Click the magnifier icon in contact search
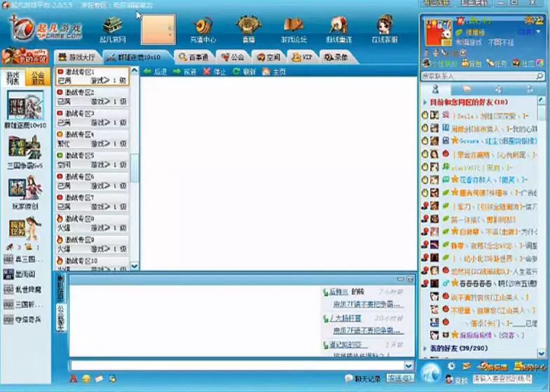 [540, 76]
